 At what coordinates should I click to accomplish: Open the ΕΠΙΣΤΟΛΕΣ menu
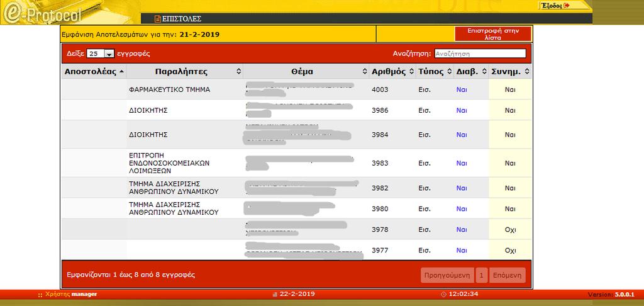[182, 18]
